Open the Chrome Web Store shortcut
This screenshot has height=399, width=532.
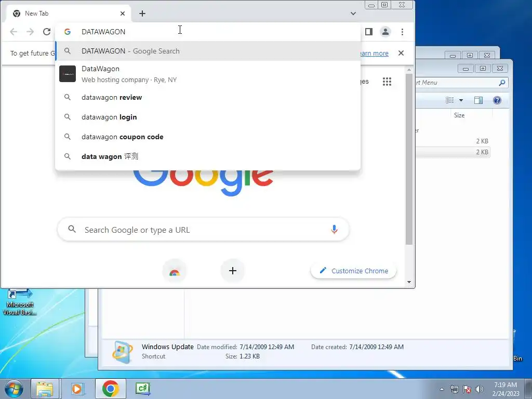[175, 271]
